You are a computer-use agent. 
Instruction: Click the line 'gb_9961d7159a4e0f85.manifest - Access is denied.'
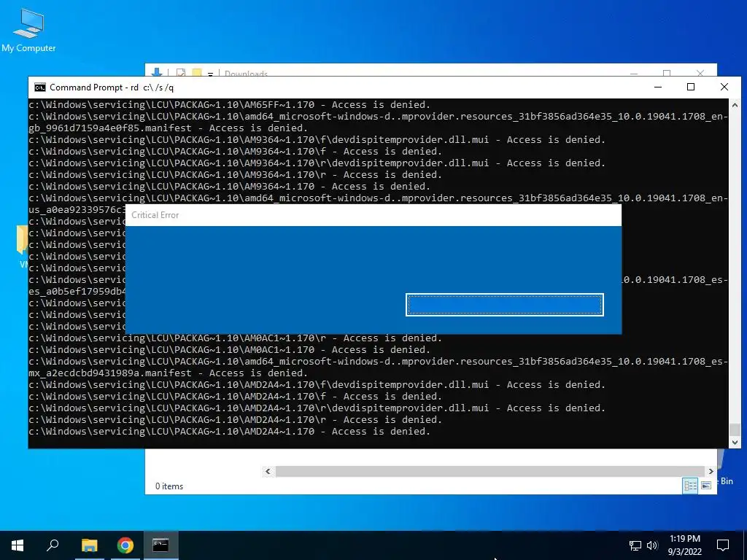tap(169, 128)
